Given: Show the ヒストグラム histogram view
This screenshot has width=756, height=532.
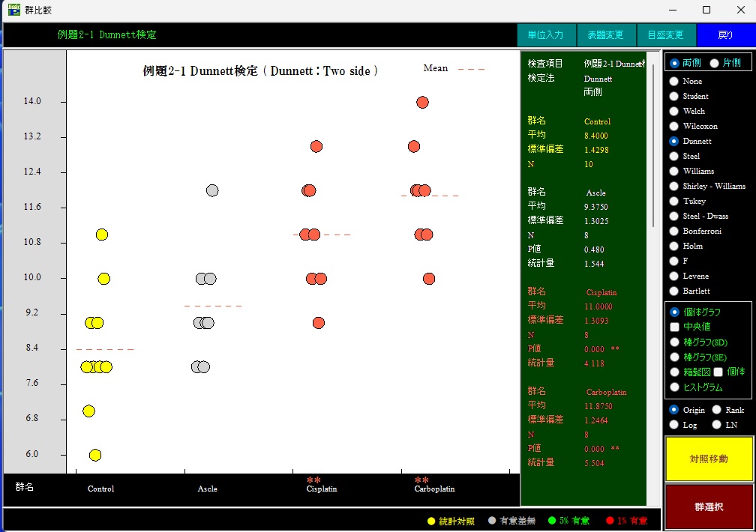Looking at the screenshot, I should pos(673,387).
